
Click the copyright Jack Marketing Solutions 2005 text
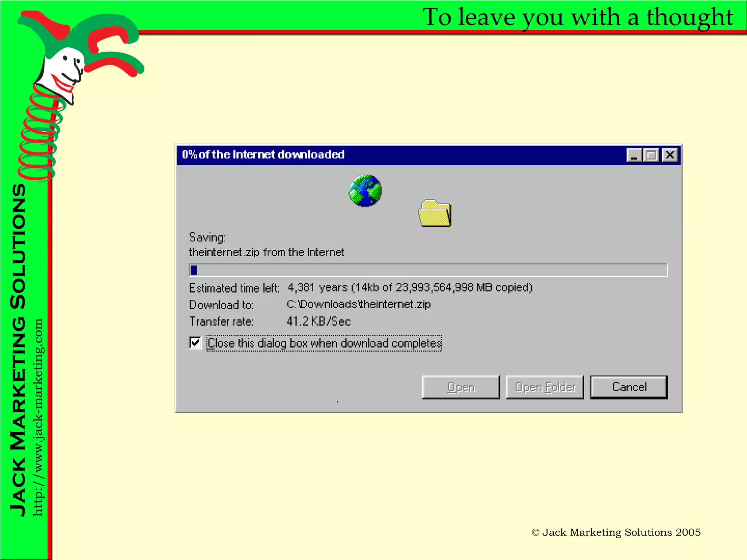[616, 532]
